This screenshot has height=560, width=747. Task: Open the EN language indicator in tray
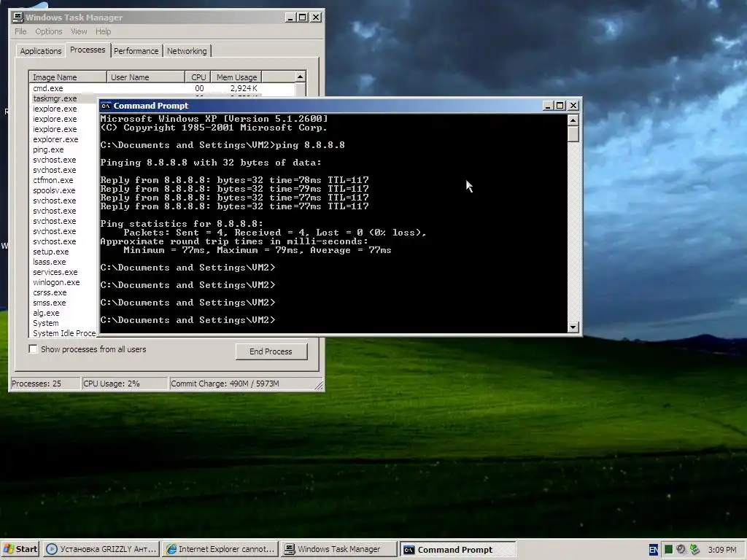click(654, 550)
